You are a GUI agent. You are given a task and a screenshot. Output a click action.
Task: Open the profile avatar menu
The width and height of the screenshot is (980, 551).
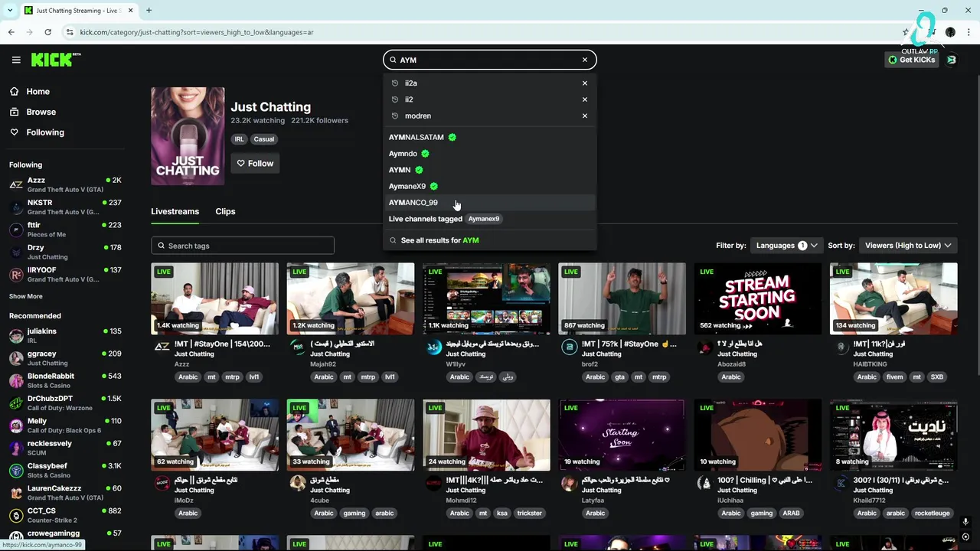[952, 60]
